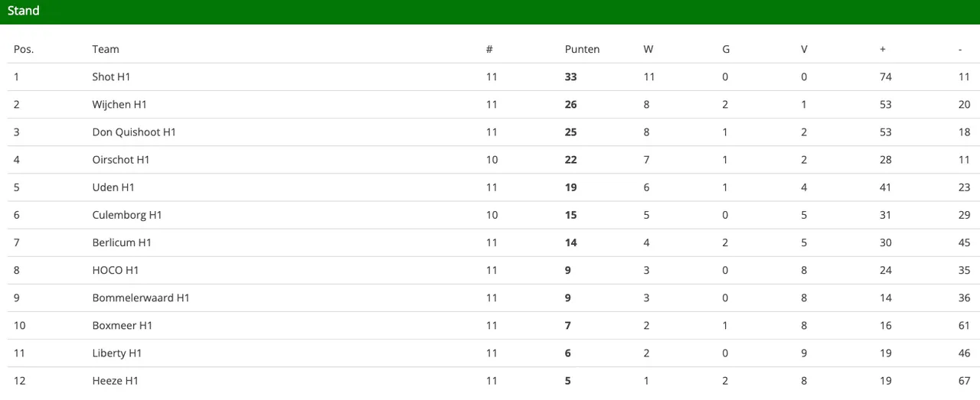Click Heeze H1 at the bottom
The width and height of the screenshot is (980, 400).
coord(116,380)
